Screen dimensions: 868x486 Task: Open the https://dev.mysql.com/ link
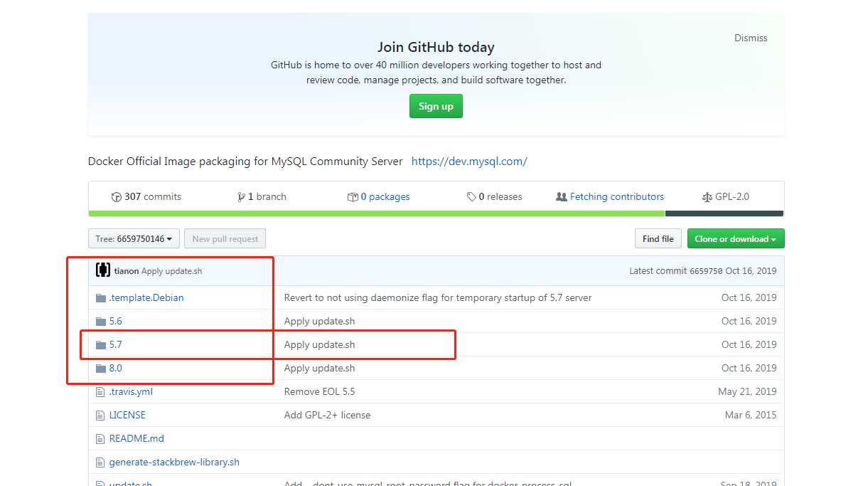pyautogui.click(x=469, y=161)
